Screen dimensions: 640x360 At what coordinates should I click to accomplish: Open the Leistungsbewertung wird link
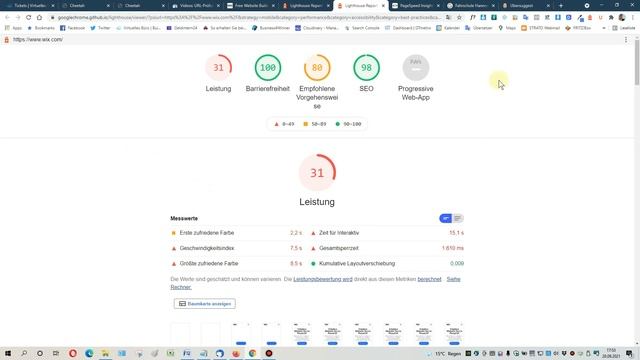click(322, 279)
